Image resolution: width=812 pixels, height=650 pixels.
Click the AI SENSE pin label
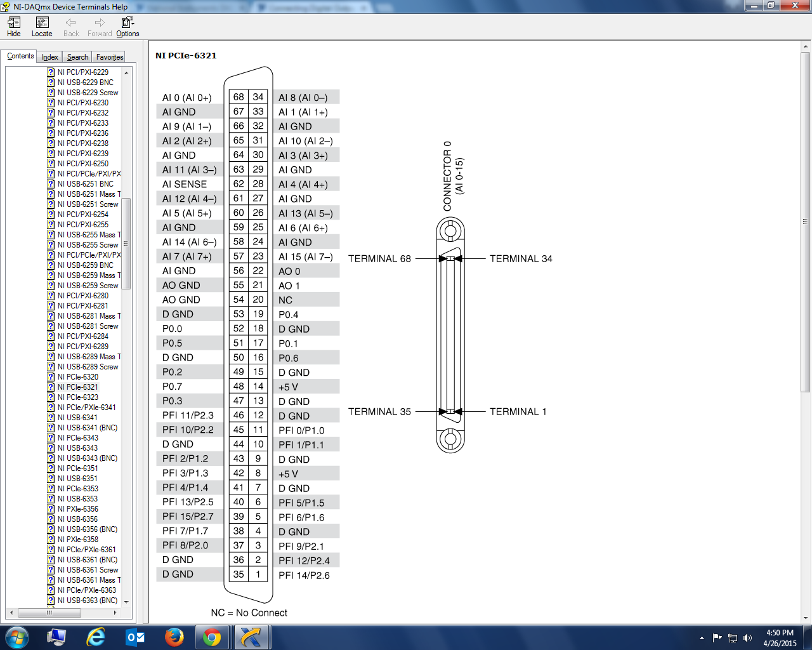pyautogui.click(x=185, y=184)
